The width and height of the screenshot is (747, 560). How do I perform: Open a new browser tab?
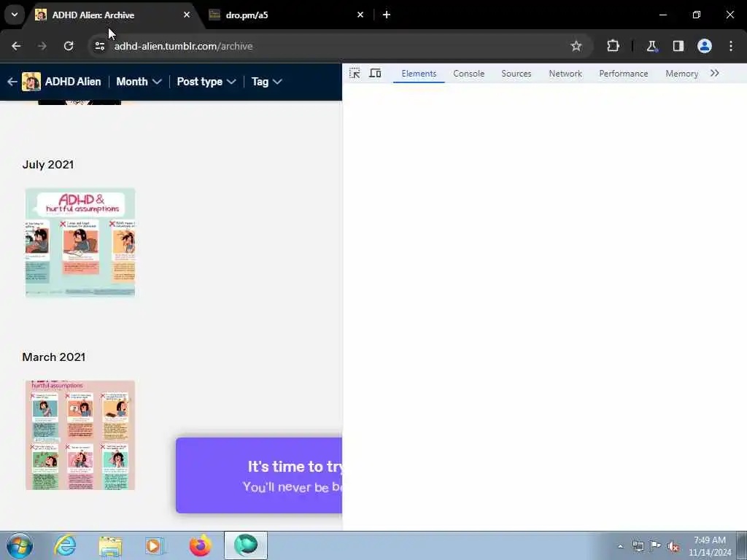[x=387, y=15]
